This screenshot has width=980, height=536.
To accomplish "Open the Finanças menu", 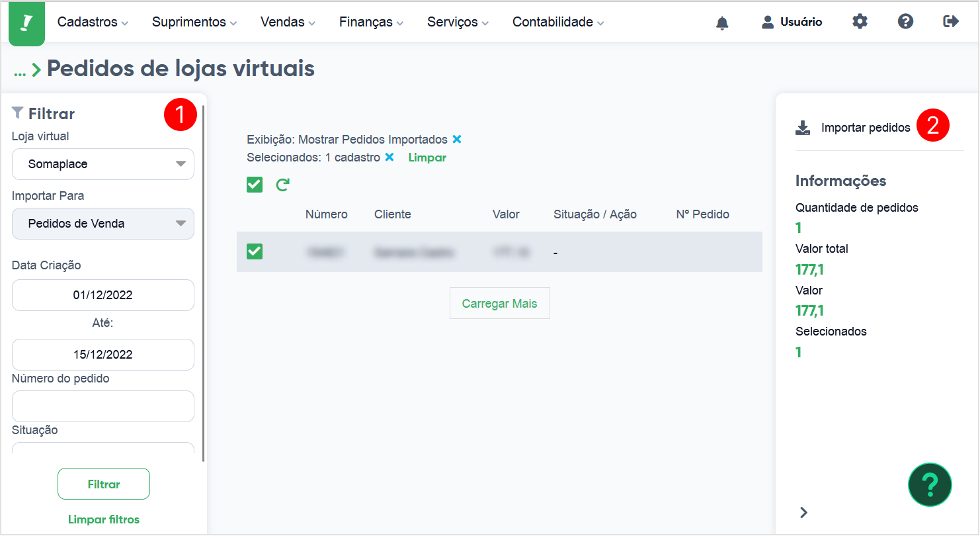I will pos(371,22).
